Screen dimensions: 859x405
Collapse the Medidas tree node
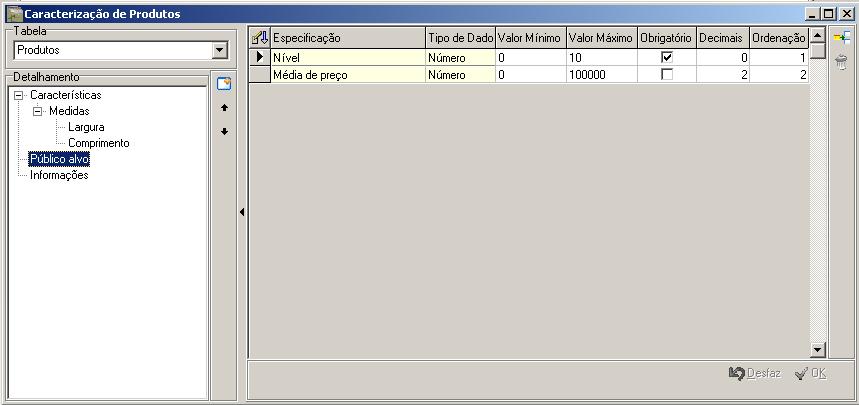click(38, 111)
